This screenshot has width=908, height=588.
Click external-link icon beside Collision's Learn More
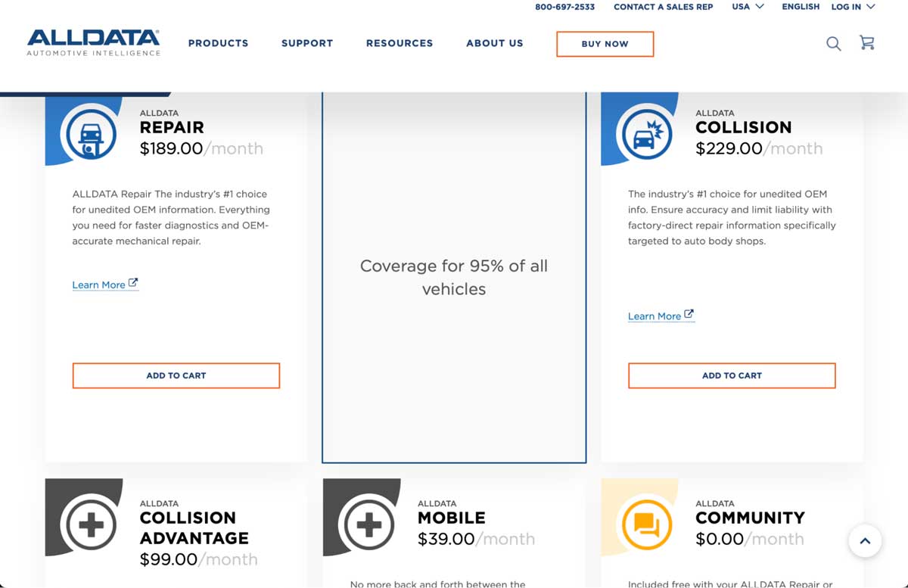click(689, 313)
